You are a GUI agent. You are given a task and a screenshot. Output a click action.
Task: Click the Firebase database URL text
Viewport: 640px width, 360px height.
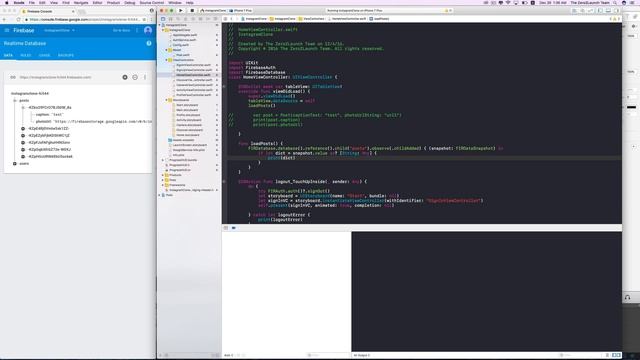coord(56,77)
